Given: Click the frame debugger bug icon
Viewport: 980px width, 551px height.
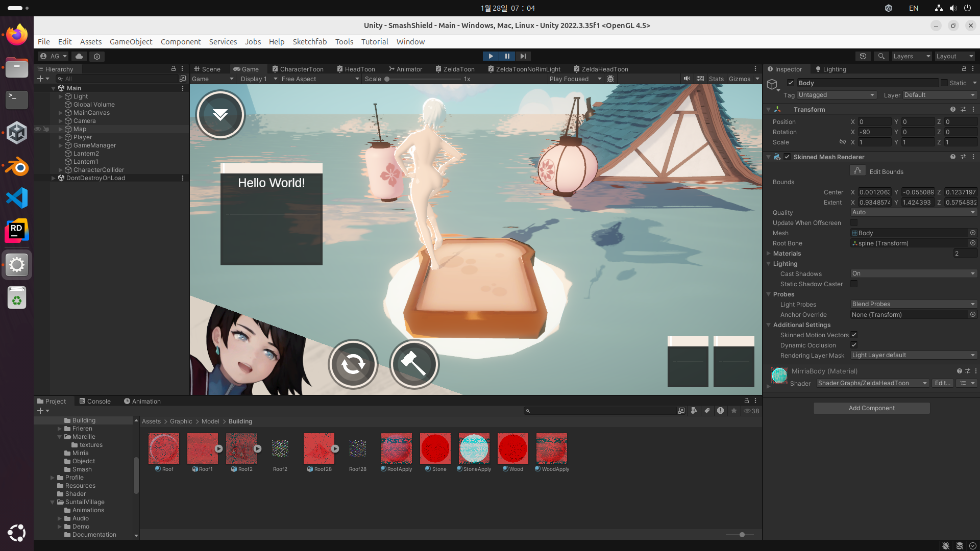Looking at the screenshot, I should click(x=610, y=79).
